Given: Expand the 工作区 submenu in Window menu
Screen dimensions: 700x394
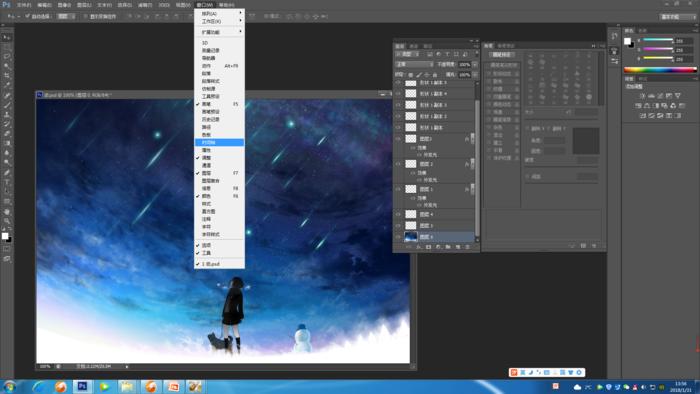Looking at the screenshot, I should [x=219, y=21].
